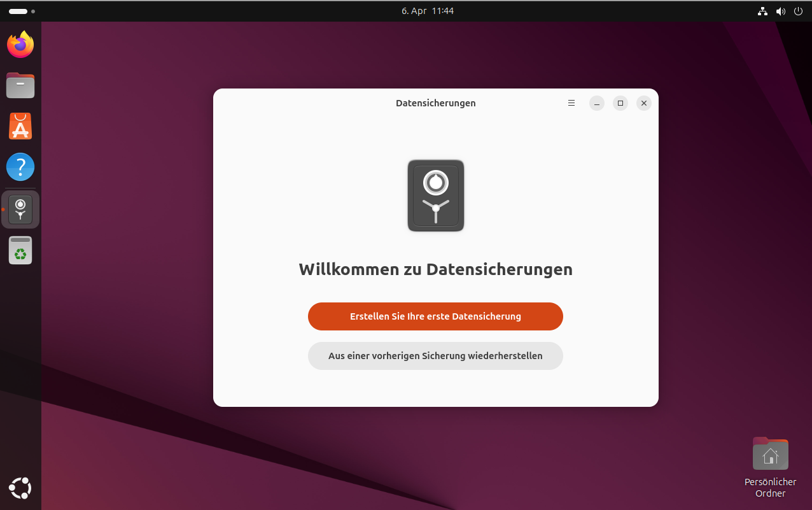Close the Datensicherungen window
Viewport: 812px width, 510px height.
click(x=643, y=103)
